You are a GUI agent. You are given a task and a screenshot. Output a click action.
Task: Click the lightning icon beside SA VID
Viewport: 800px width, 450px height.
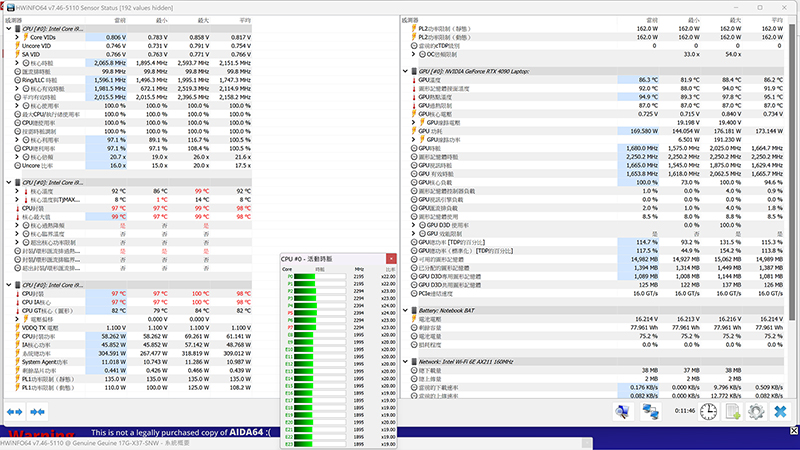[17, 54]
